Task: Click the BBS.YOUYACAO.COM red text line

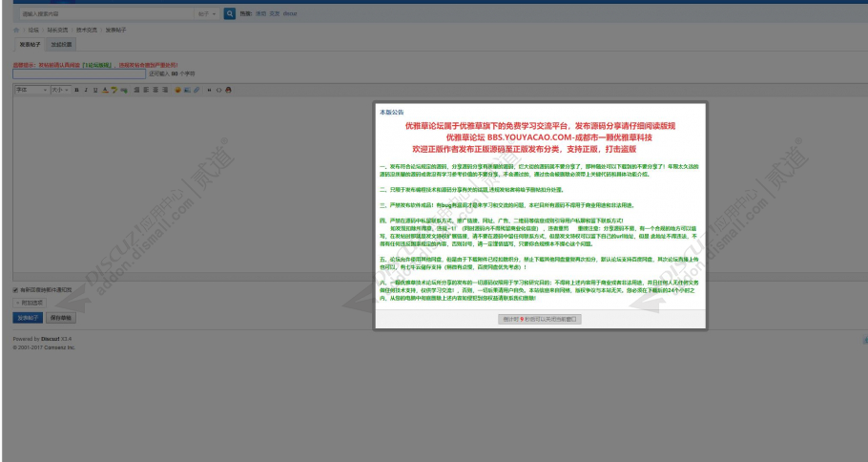Action: coord(549,137)
